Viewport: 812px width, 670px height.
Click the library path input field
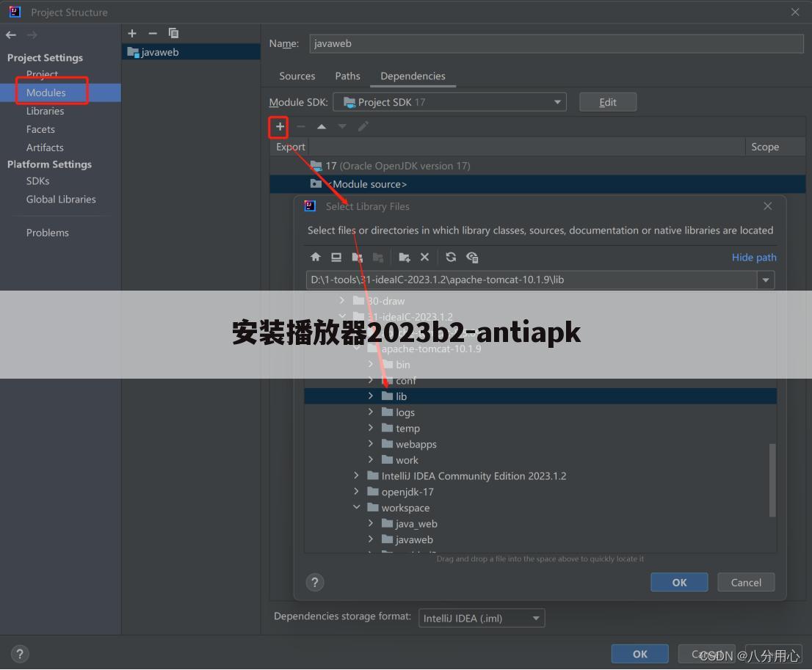point(532,280)
